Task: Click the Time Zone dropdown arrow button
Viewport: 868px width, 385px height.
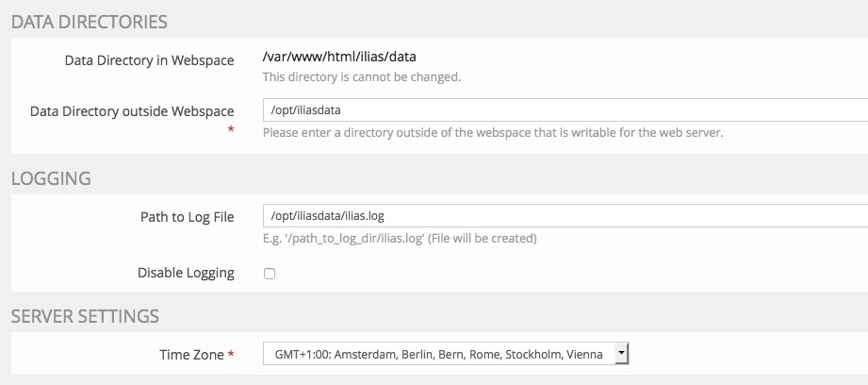Action: click(620, 354)
